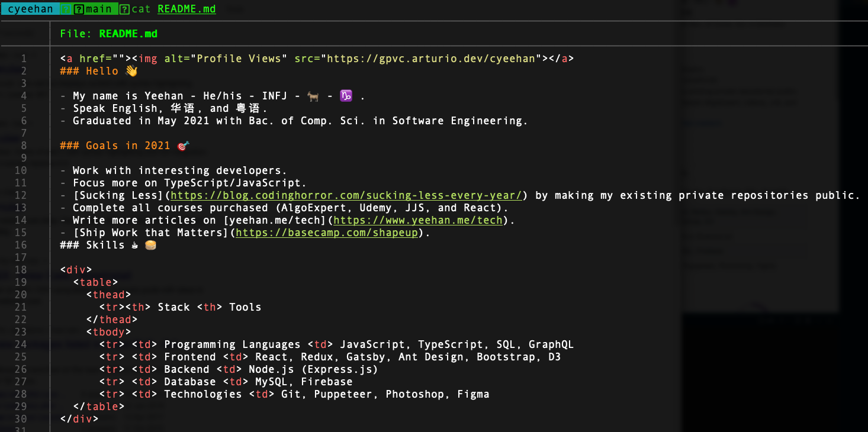868x432 pixels.
Task: Click the Goals in 2021 heading text
Action: 128,146
